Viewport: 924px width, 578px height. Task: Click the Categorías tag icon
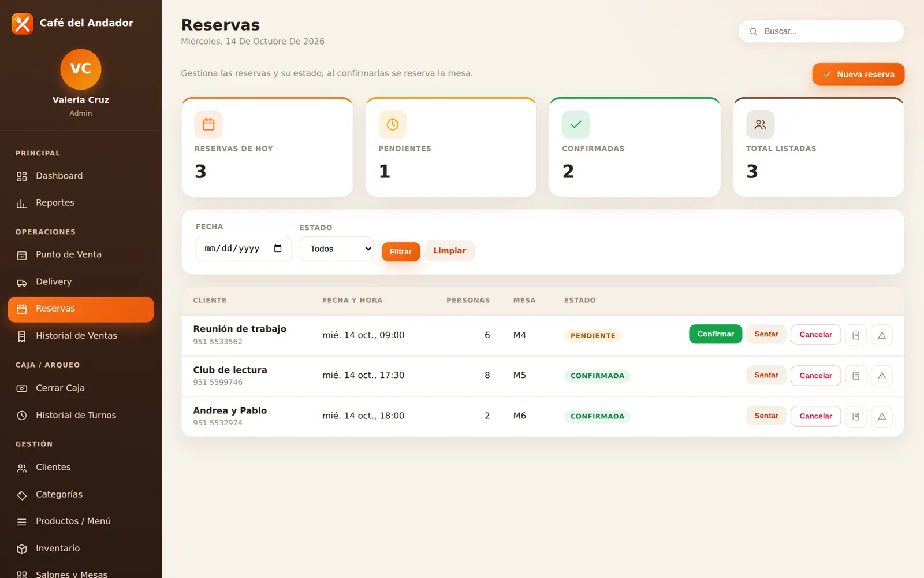pyautogui.click(x=22, y=495)
